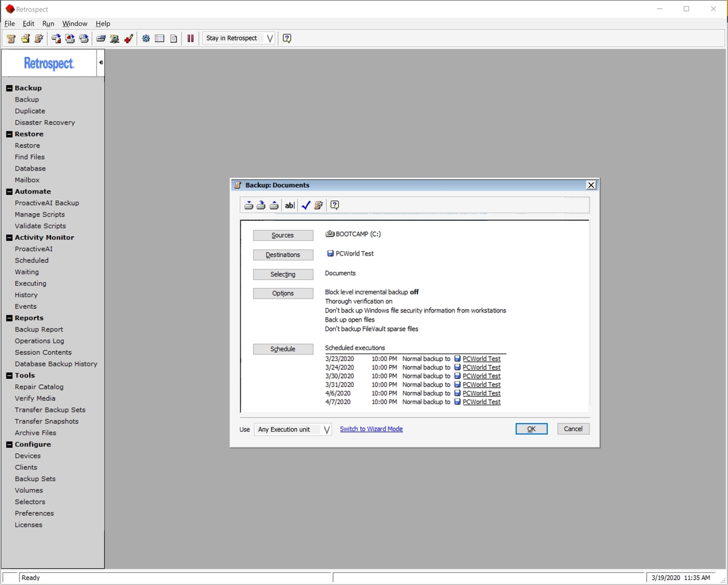Screen dimensions: 728x585
Task: Select Manage Scripts in the sidebar
Action: pyautogui.click(x=40, y=215)
